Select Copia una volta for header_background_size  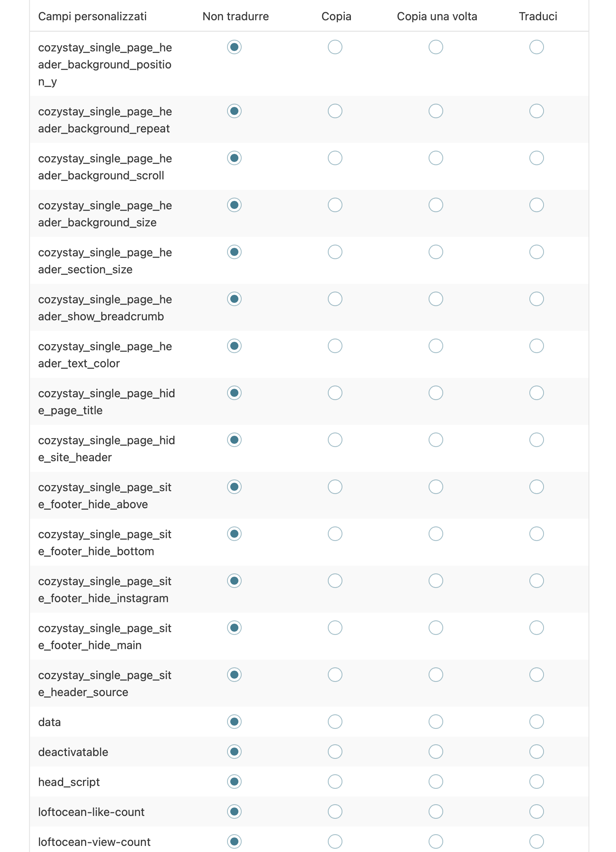(x=436, y=205)
